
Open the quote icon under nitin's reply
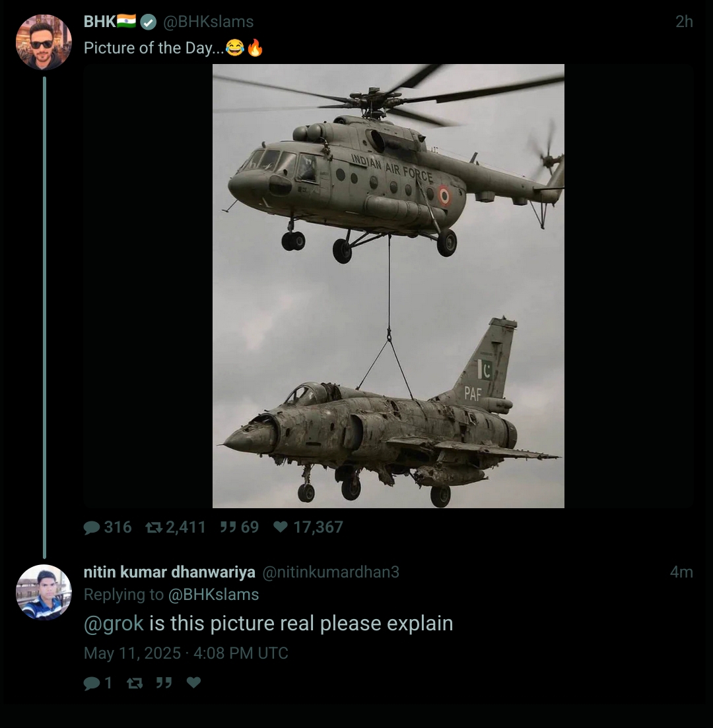164,683
